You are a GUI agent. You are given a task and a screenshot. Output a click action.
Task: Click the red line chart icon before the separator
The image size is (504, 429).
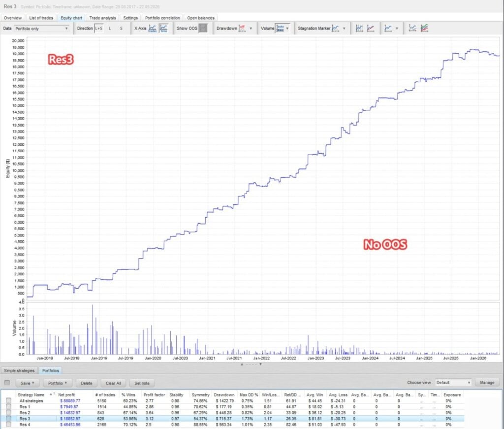click(371, 28)
